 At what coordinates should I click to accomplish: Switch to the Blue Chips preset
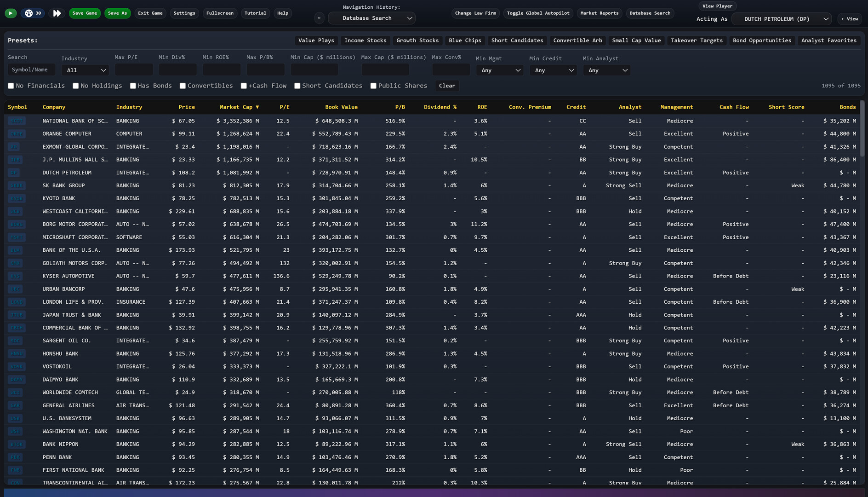click(x=465, y=40)
